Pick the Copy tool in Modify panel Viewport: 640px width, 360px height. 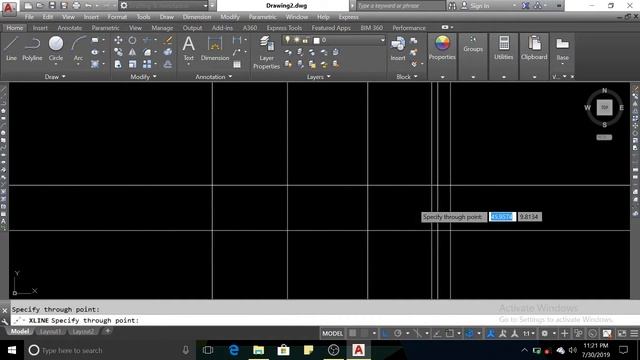118,52
